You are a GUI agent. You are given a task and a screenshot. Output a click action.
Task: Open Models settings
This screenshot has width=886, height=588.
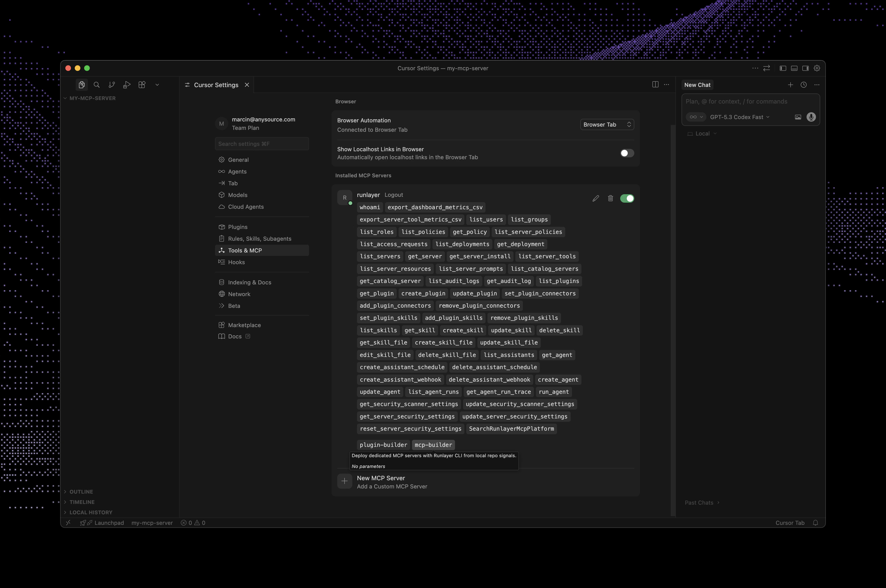tap(262, 195)
